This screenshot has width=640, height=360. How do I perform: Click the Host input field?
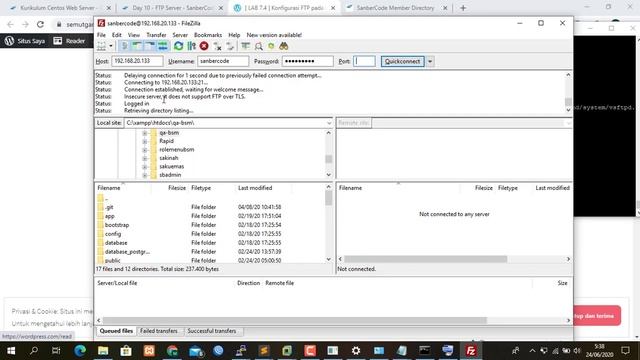(137, 61)
